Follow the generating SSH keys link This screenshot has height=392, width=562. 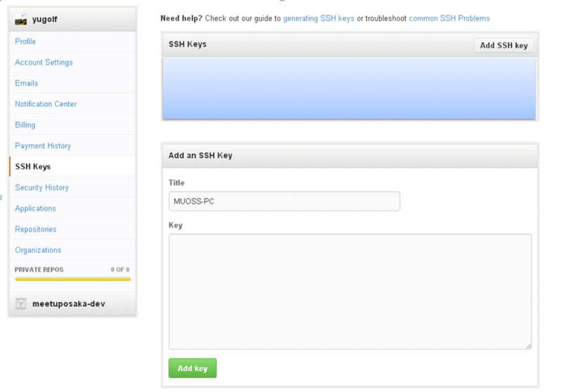[x=319, y=18]
